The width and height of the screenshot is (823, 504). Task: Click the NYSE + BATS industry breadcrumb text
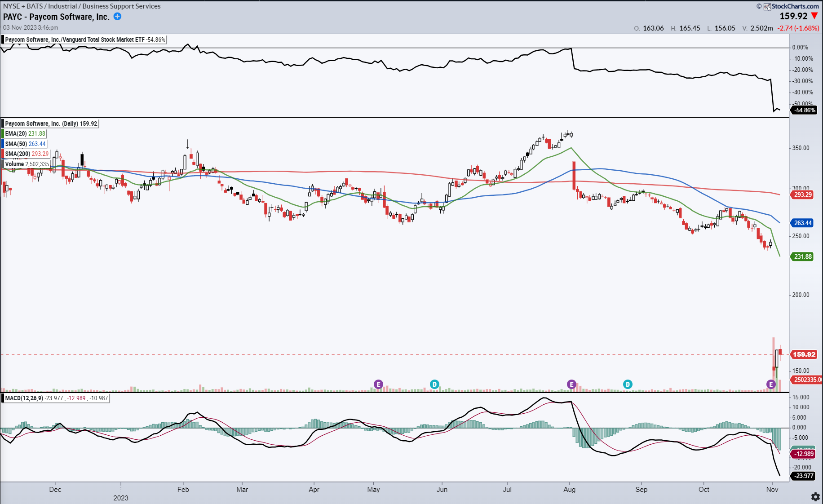pos(82,6)
